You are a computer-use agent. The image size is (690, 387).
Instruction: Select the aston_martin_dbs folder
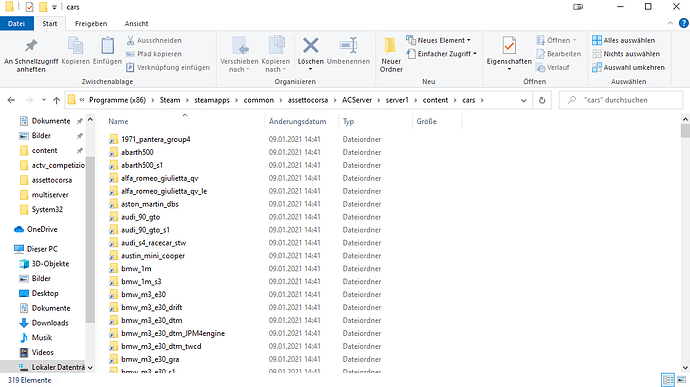coord(150,204)
